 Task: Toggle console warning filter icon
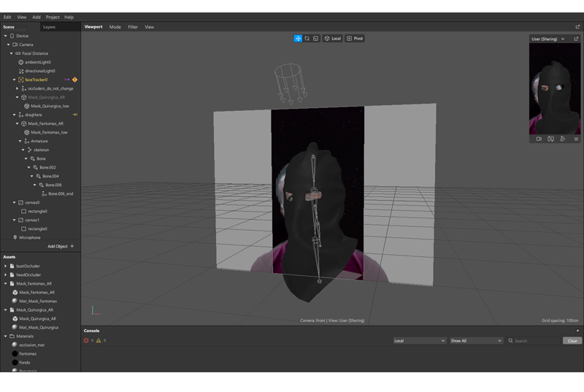[x=99, y=340]
